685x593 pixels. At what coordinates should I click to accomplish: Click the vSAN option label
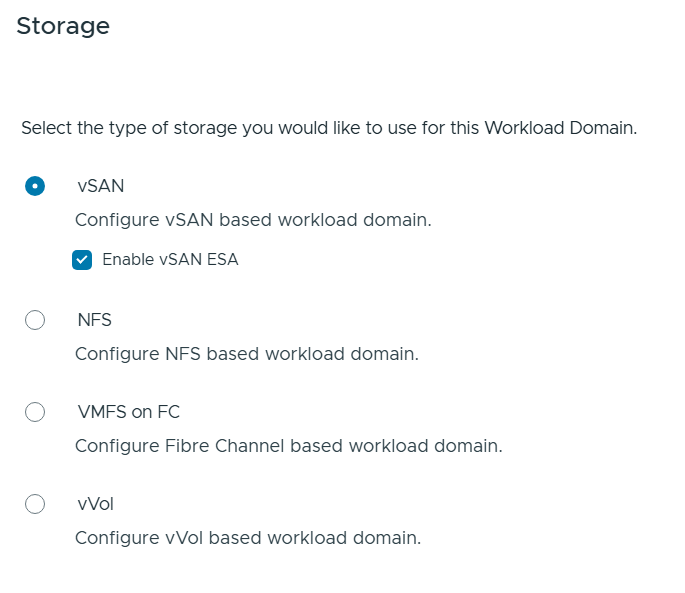coord(100,186)
